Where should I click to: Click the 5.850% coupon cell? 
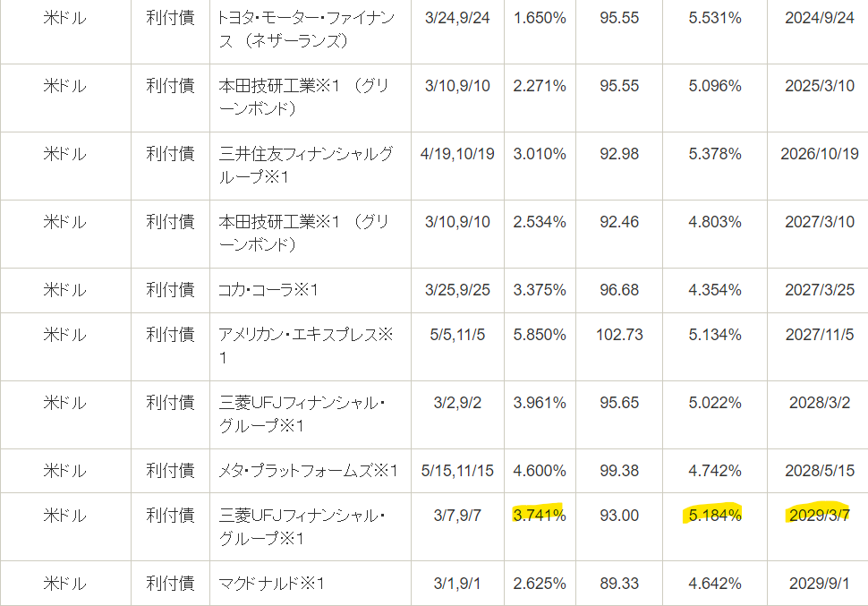[539, 335]
